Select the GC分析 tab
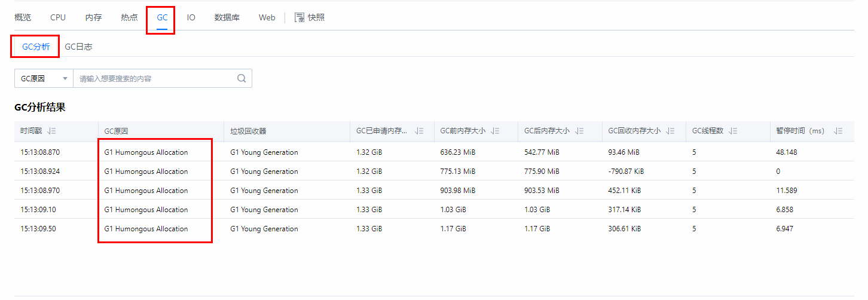This screenshot has height=300, width=868. [36, 47]
